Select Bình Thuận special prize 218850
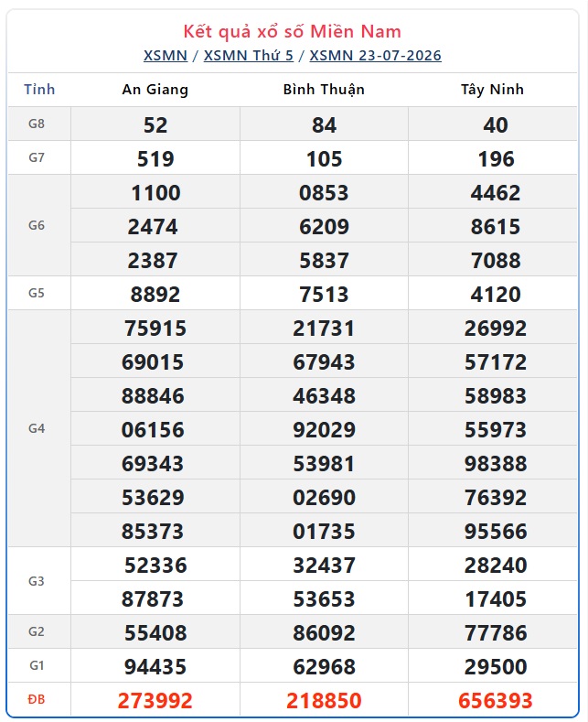 324,700
